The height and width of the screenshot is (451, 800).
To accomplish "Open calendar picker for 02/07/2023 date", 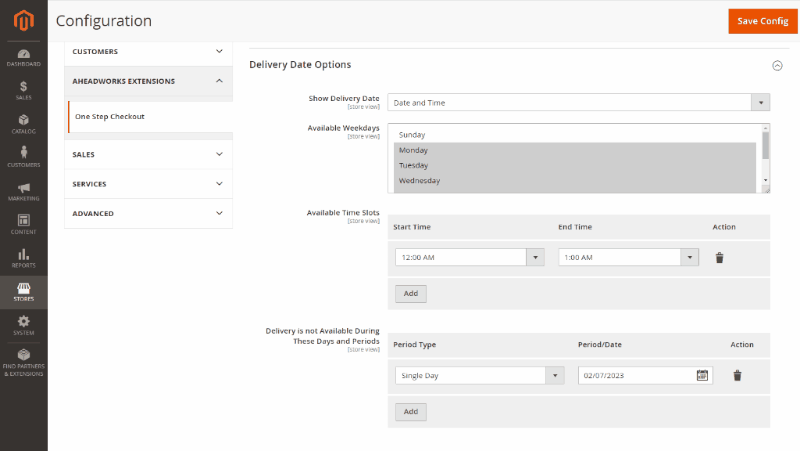I will click(702, 375).
